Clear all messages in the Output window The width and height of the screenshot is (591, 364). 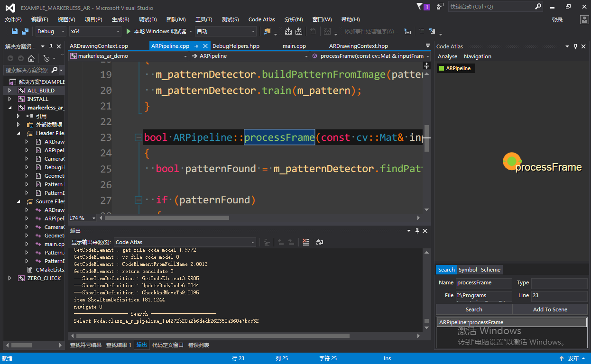point(305,242)
